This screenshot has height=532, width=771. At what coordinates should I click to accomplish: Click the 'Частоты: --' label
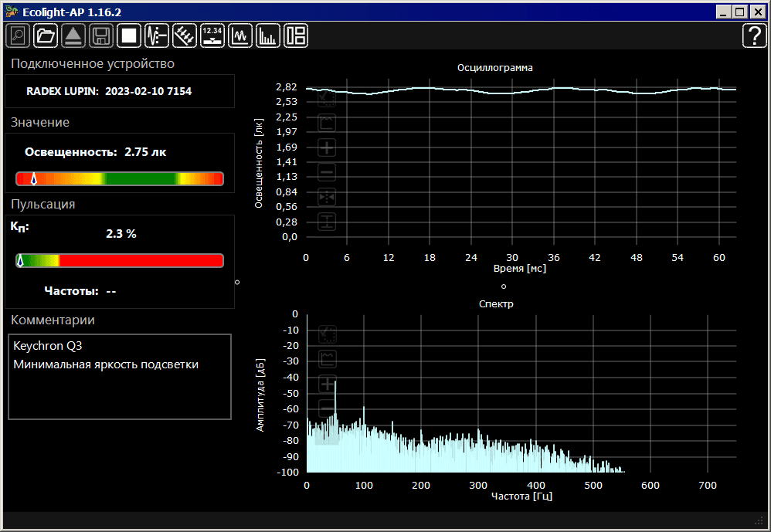coord(80,291)
